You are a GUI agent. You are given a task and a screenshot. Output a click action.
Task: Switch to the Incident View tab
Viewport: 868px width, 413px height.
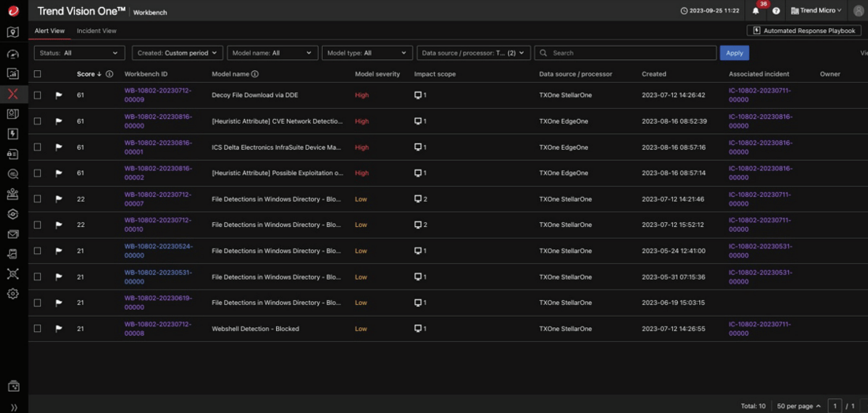[96, 31]
